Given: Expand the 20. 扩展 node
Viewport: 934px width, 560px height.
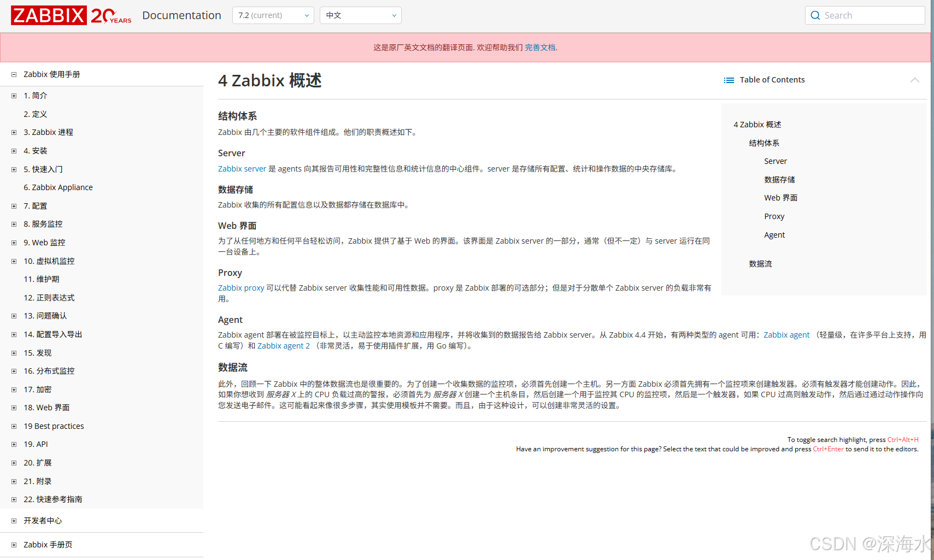Looking at the screenshot, I should click(x=14, y=463).
